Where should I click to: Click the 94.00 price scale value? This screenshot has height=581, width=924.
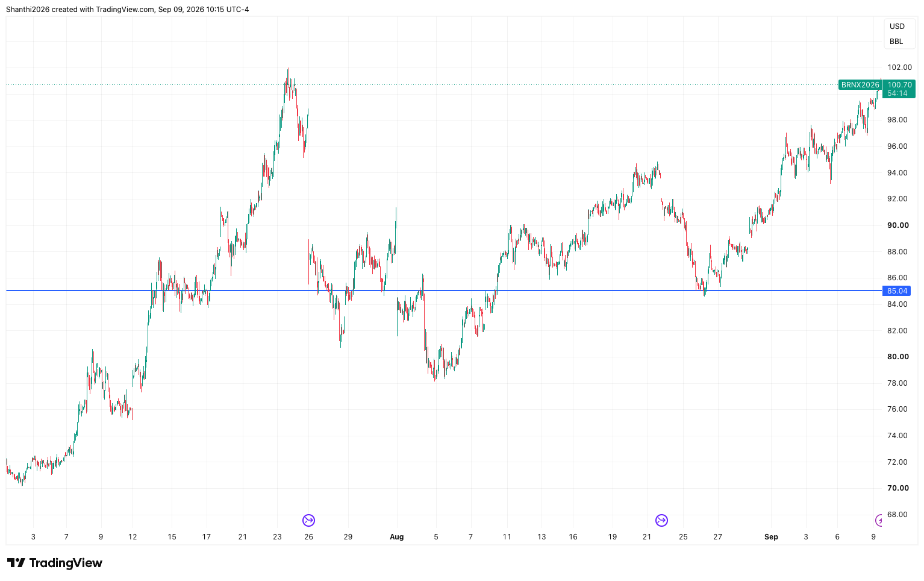tap(897, 173)
